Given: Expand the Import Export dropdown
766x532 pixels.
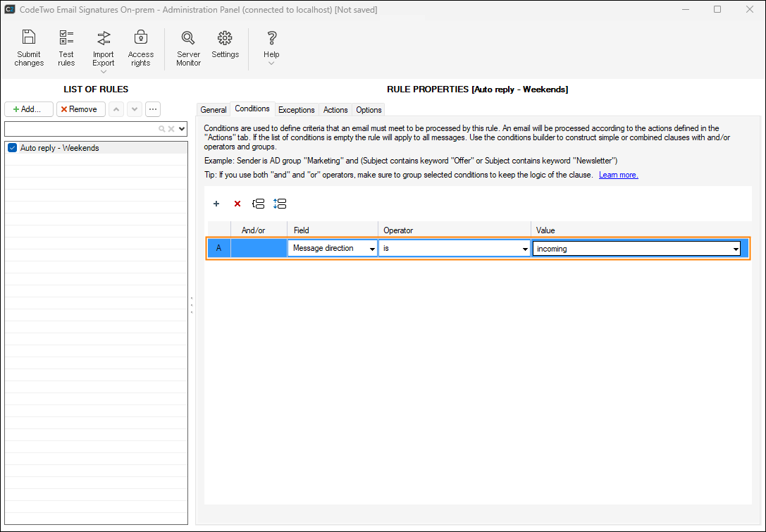Looking at the screenshot, I should [x=104, y=71].
